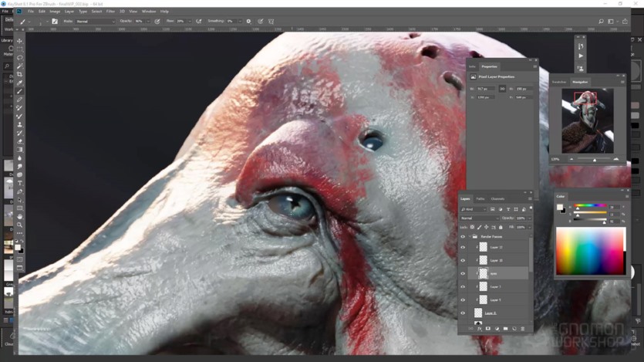The width and height of the screenshot is (644, 362).
Task: Select the Magic Wand tool
Action: (20, 66)
